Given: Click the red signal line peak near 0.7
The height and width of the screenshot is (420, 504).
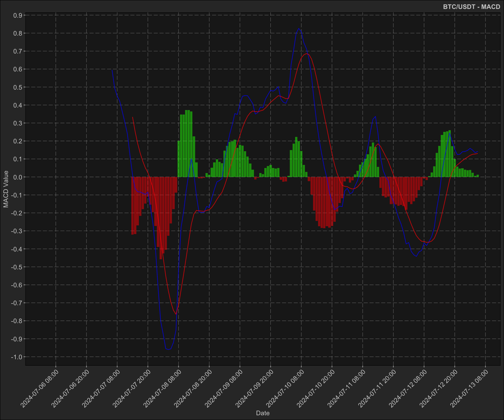Looking at the screenshot, I should [307, 53].
